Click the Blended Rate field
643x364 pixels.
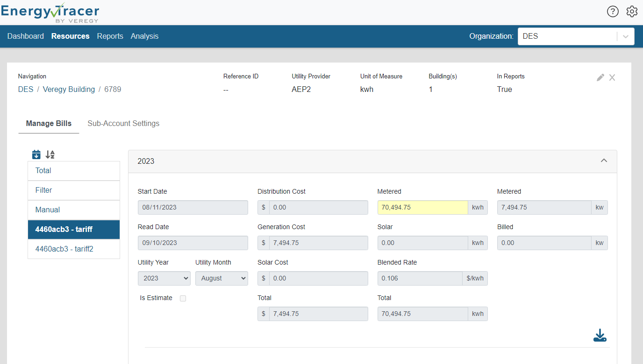pos(420,278)
